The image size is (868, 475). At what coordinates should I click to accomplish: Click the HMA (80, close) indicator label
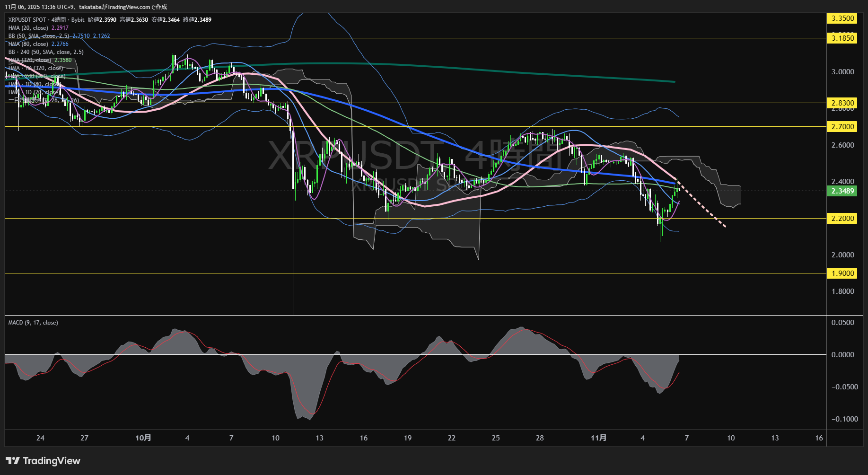point(28,44)
